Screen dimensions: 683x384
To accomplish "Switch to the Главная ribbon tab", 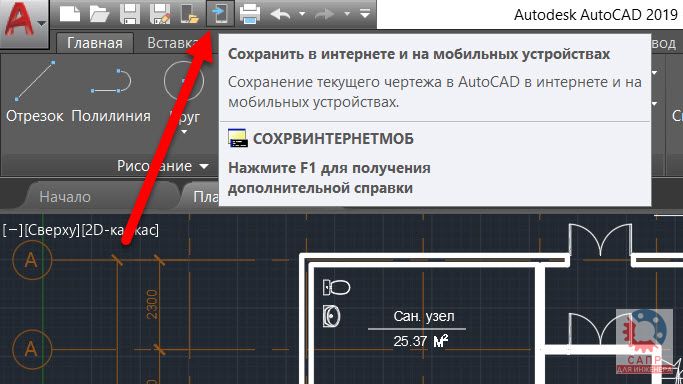I will tap(95, 43).
